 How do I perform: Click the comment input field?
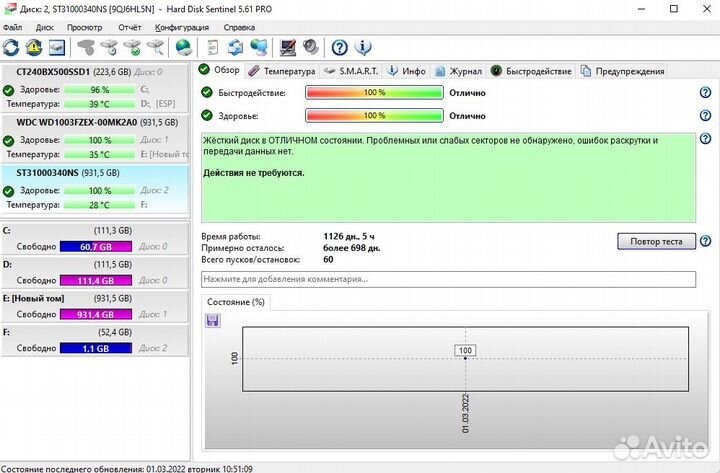click(449, 279)
